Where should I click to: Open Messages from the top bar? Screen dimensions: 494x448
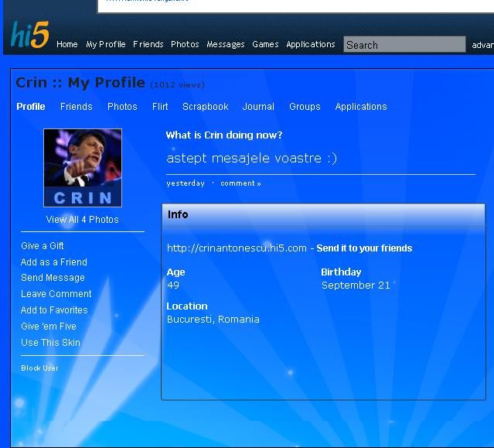pos(225,45)
